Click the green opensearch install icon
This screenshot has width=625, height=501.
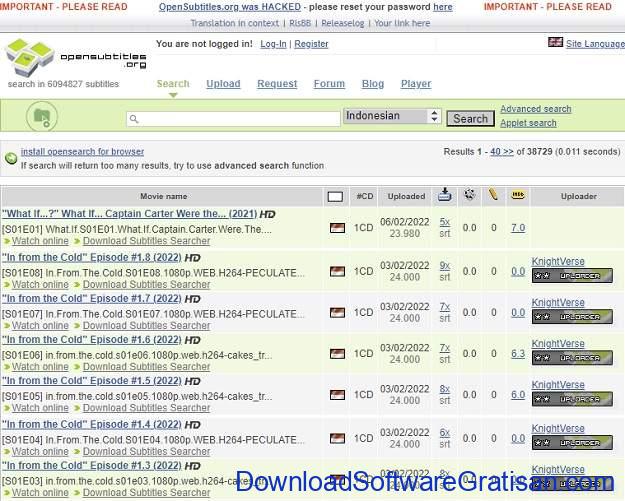point(11,158)
